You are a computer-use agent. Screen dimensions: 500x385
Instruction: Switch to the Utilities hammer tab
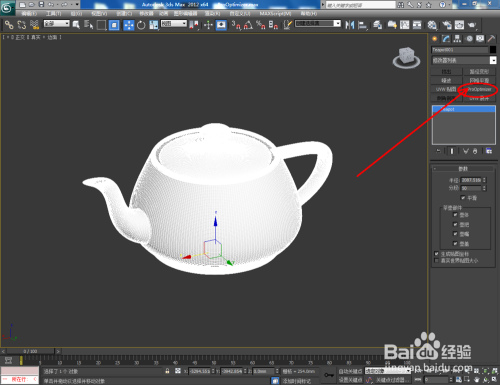[491, 39]
